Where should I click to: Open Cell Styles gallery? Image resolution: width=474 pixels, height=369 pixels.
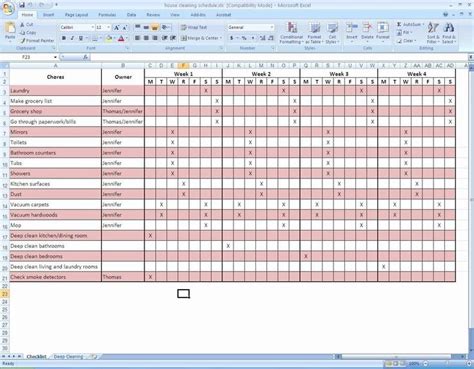[x=332, y=33]
